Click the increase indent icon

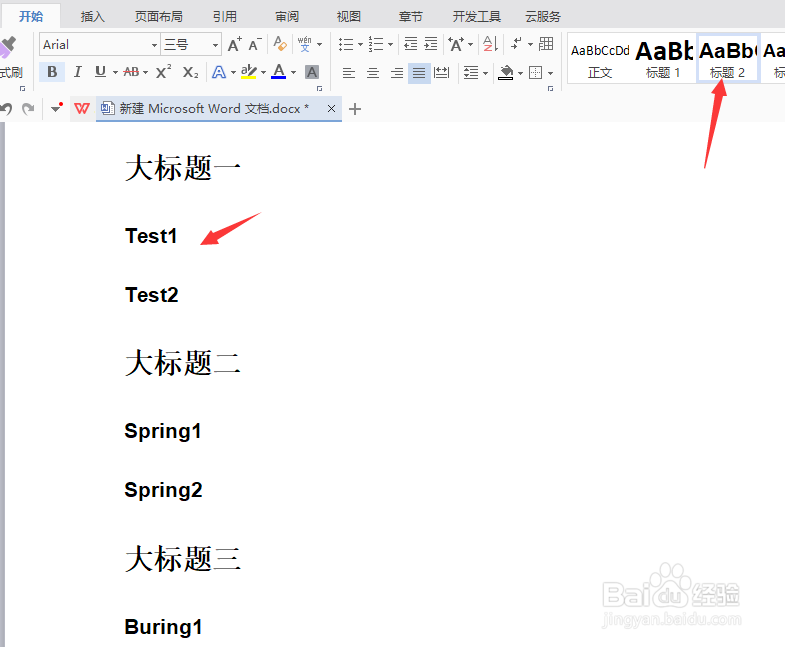click(431, 44)
